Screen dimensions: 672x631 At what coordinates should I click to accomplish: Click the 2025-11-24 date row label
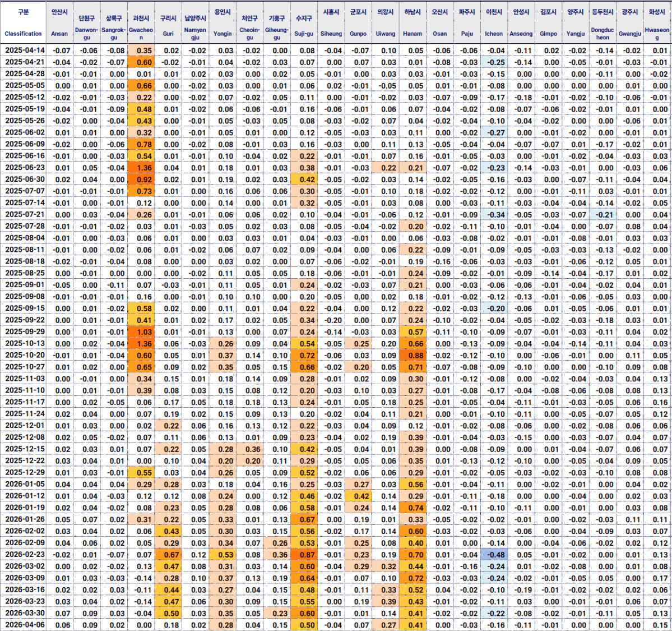point(25,413)
